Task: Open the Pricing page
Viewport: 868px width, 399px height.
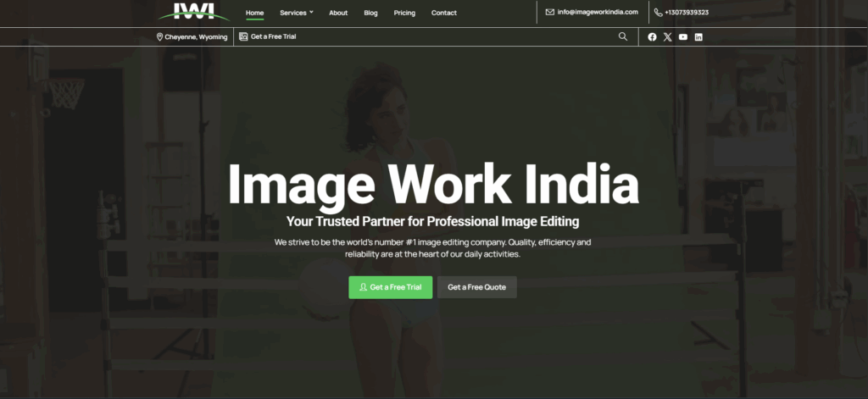Action: (404, 13)
